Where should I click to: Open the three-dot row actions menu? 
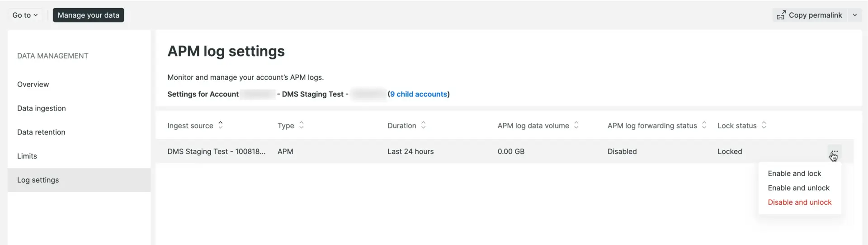pos(834,152)
